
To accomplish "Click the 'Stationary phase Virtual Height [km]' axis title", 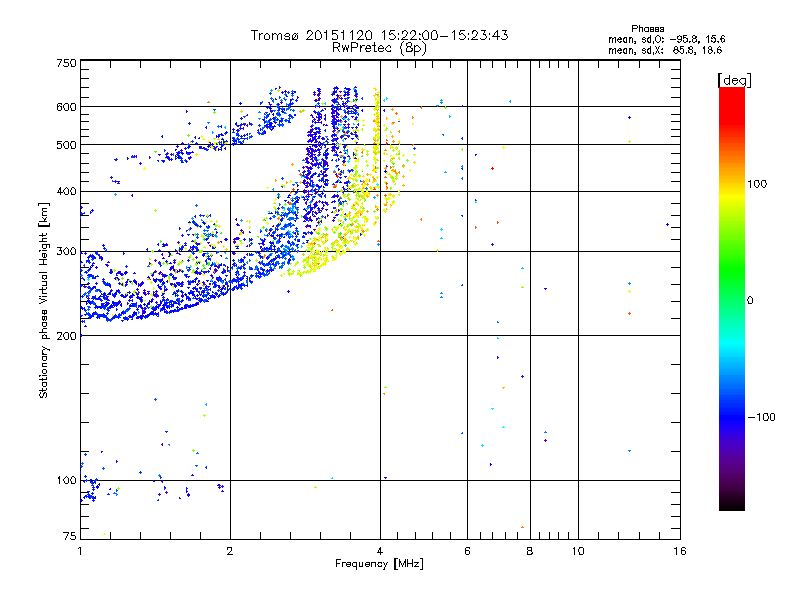I will (44, 301).
